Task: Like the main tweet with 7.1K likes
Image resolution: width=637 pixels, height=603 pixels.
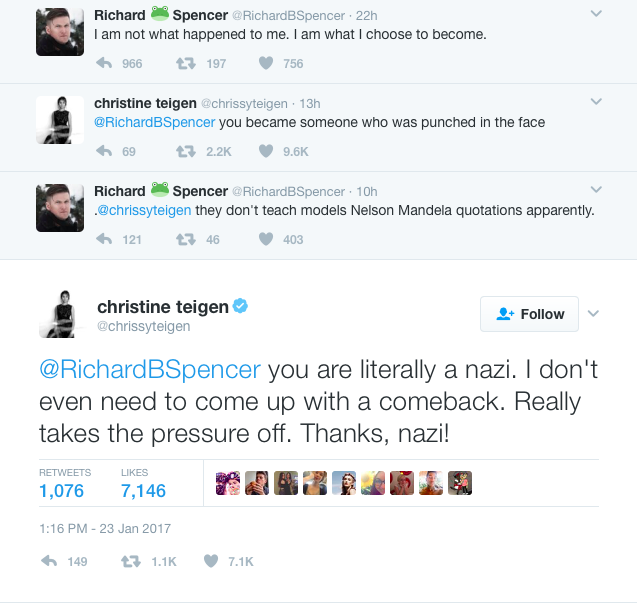Action: (x=211, y=562)
